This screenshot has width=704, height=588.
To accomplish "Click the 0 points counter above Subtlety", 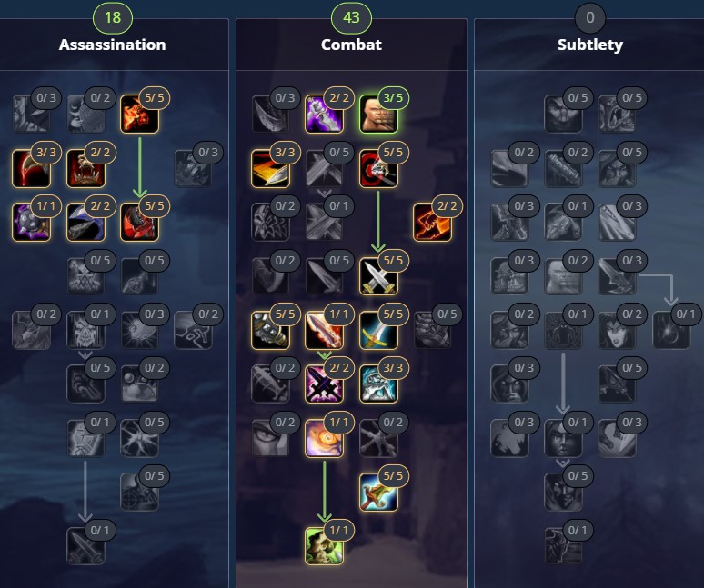I will coord(590,17).
